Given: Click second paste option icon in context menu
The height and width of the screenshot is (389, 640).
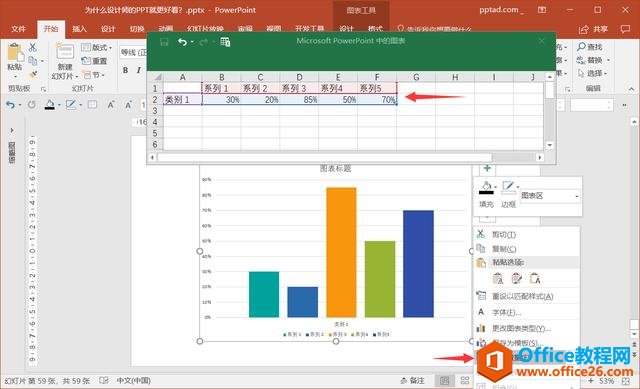Looking at the screenshot, I should (516, 279).
